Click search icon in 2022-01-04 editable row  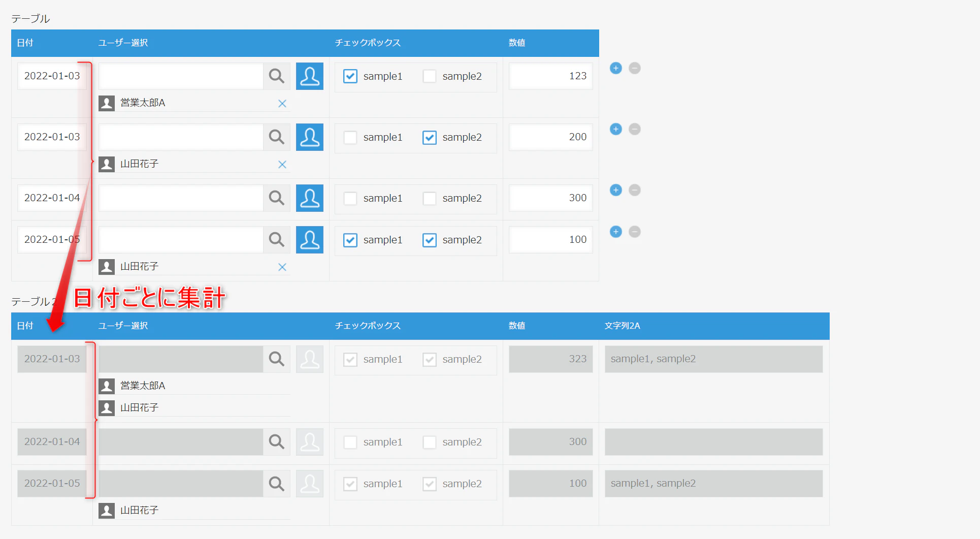click(277, 198)
